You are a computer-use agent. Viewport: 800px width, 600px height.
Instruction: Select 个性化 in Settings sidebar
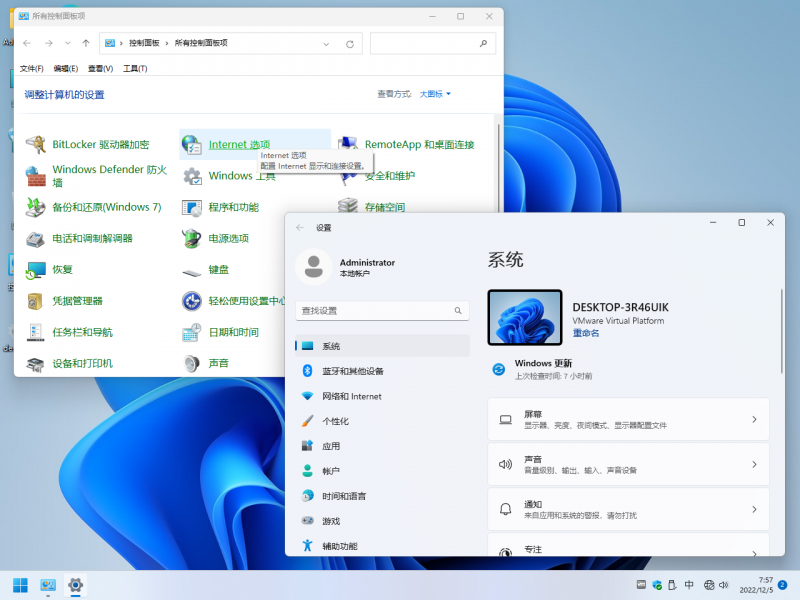[382, 421]
